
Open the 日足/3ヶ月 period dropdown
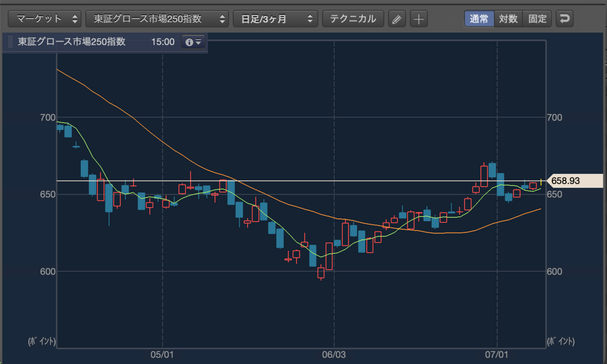pyautogui.click(x=275, y=19)
